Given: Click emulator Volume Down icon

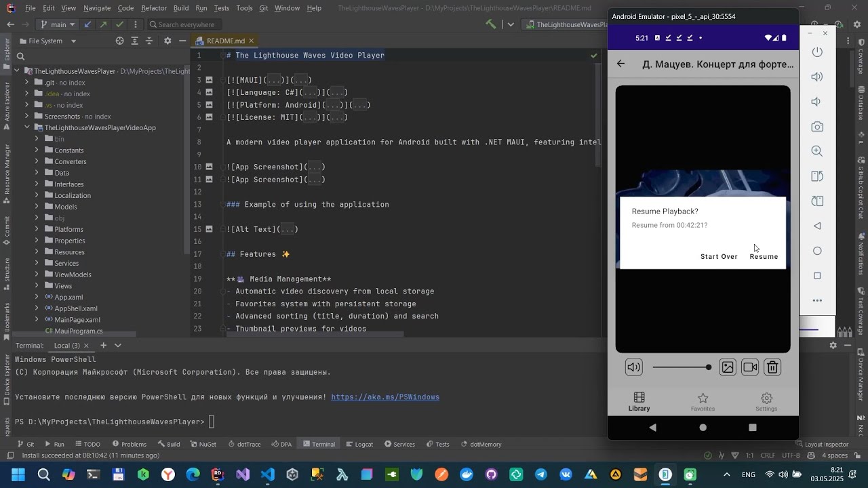Looking at the screenshot, I should [817, 102].
